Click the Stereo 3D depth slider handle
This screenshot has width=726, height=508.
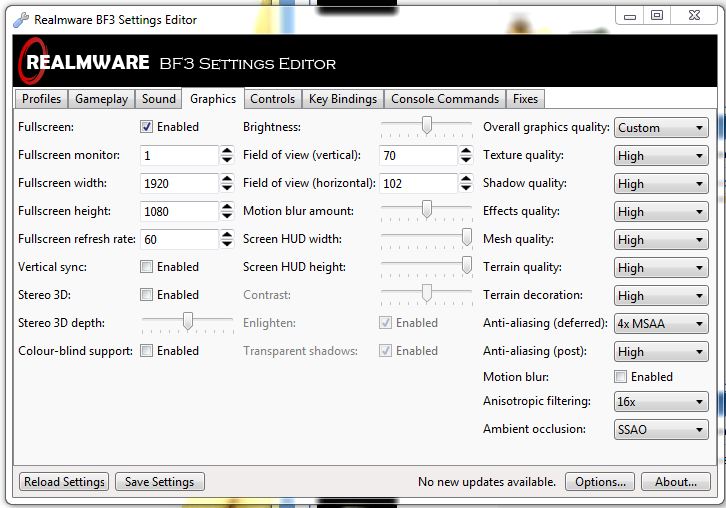point(188,320)
